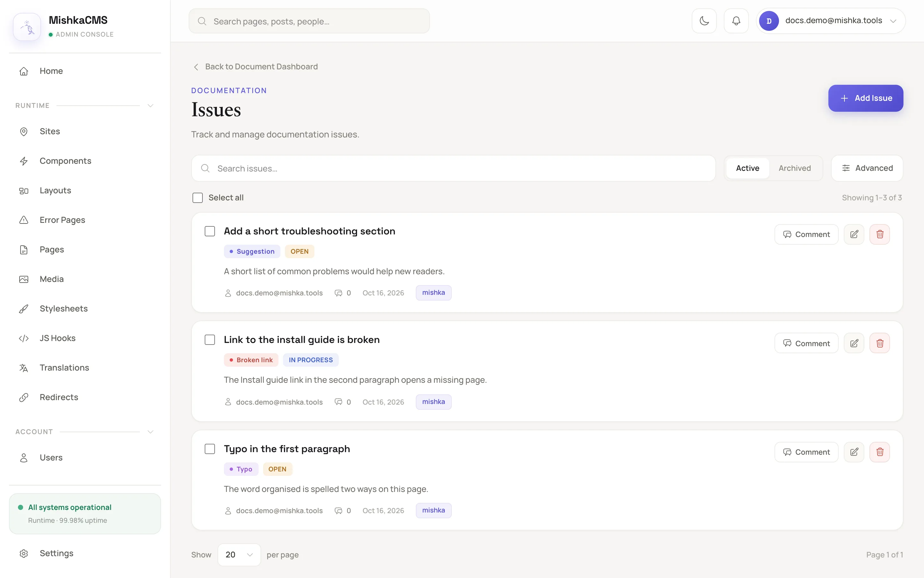This screenshot has width=924, height=578.
Task: Comment on the broken install guide issue
Action: (x=806, y=343)
